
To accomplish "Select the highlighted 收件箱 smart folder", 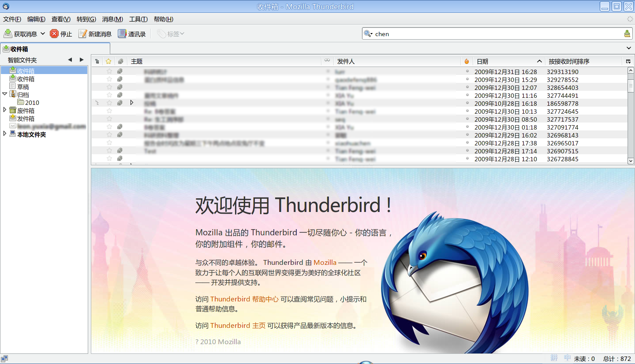I will point(44,71).
